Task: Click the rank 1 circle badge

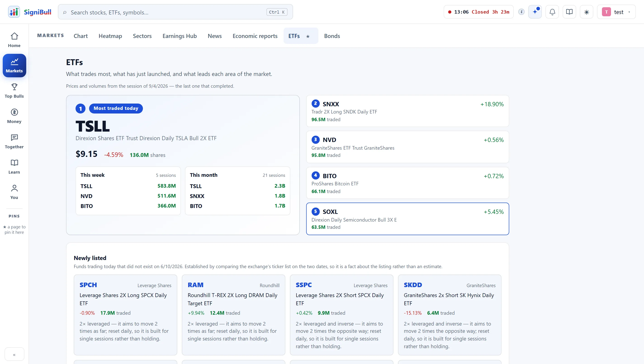Action: click(80, 109)
